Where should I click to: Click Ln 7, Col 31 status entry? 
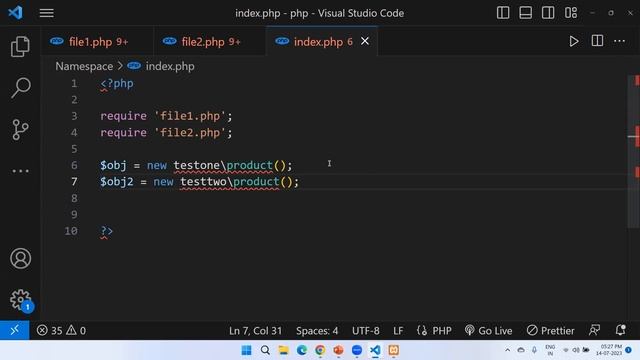pyautogui.click(x=255, y=331)
